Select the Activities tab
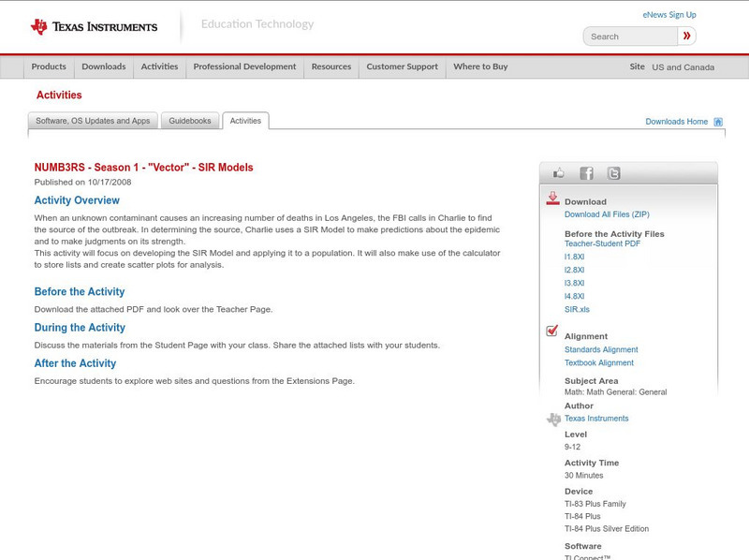749x560 pixels. pyautogui.click(x=245, y=121)
